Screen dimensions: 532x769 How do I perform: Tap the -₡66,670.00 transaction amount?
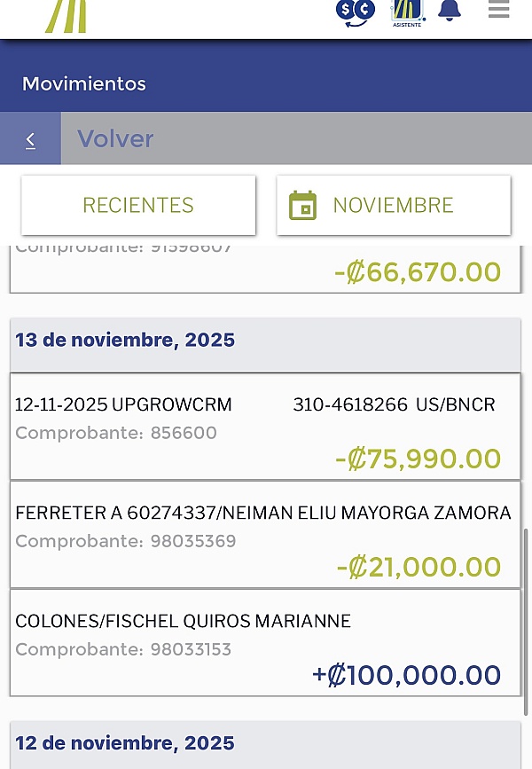[x=418, y=271]
